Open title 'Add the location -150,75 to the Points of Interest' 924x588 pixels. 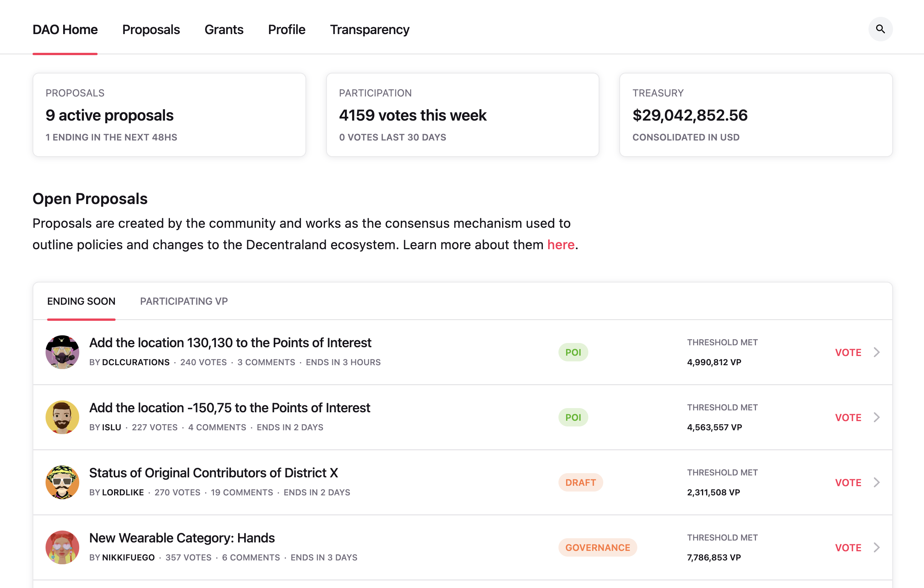tap(229, 408)
